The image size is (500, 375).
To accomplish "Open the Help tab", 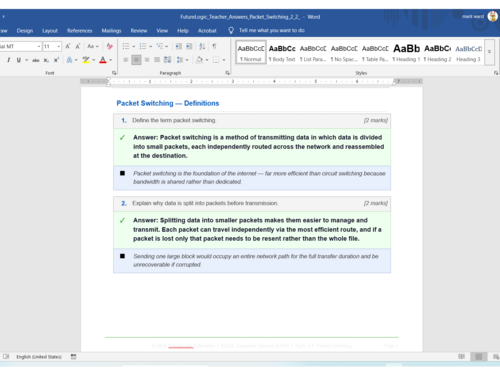I will coord(183,31).
